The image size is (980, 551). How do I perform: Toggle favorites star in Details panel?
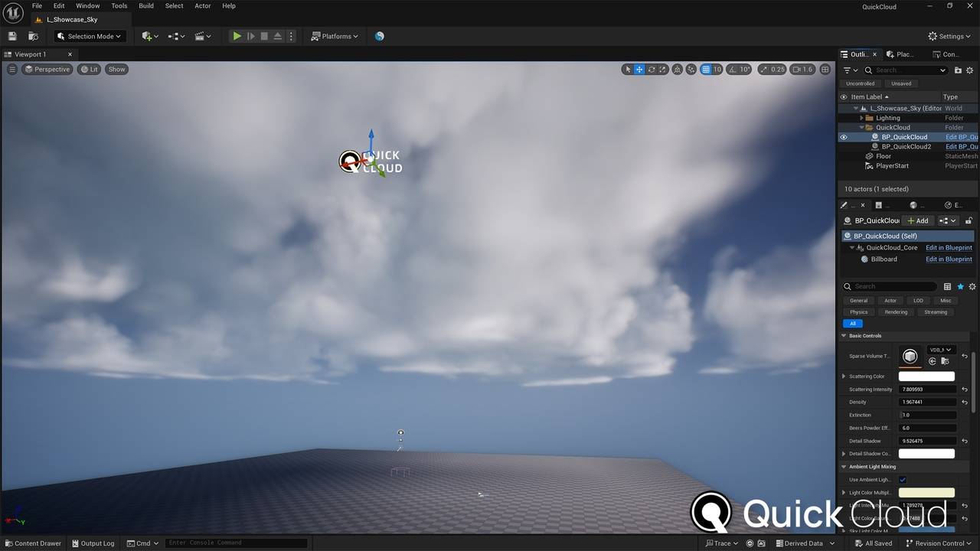960,286
